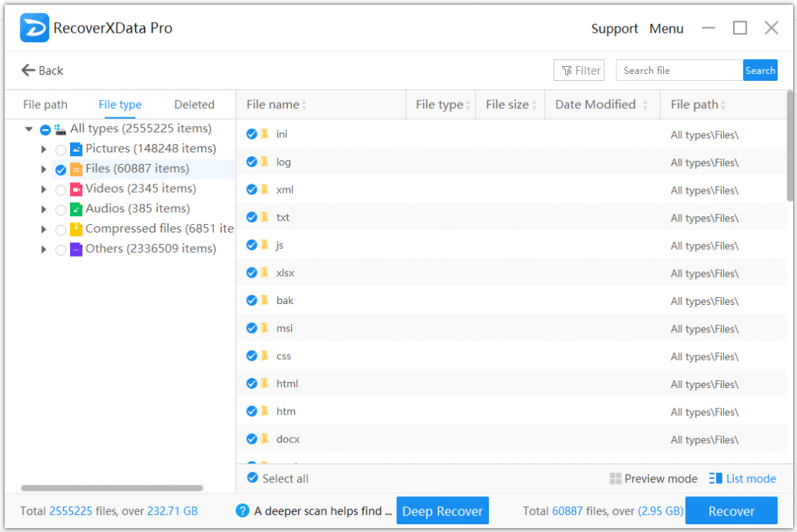Click the blue Search button
Screen dimensions: 797x532
click(x=760, y=70)
